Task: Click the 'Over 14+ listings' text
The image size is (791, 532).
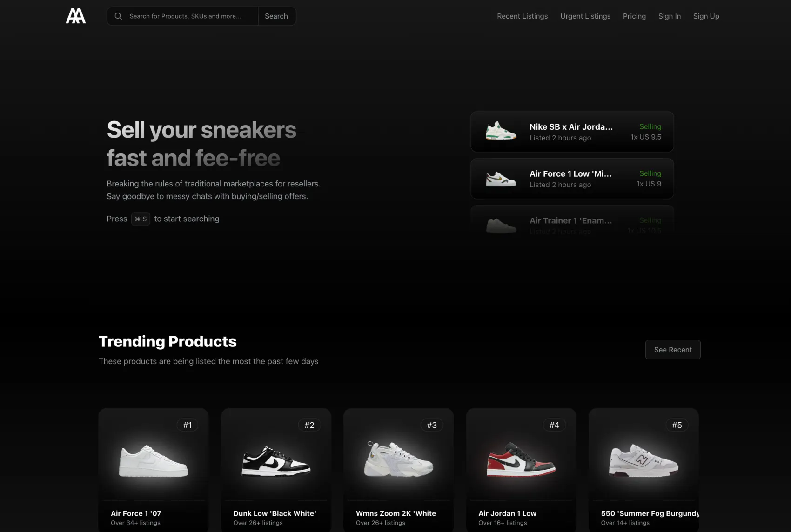Action: coord(625,523)
